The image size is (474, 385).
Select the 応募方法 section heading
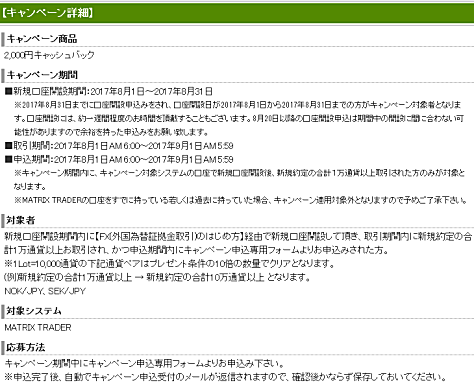click(25, 347)
